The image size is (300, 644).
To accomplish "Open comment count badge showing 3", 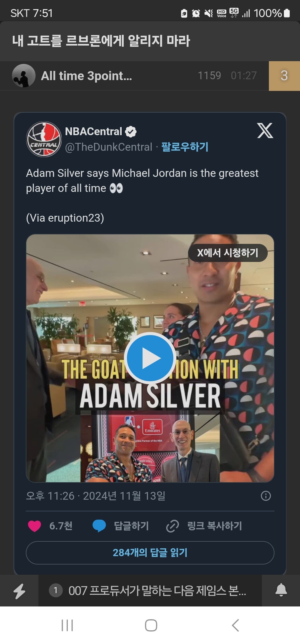I will tap(284, 76).
